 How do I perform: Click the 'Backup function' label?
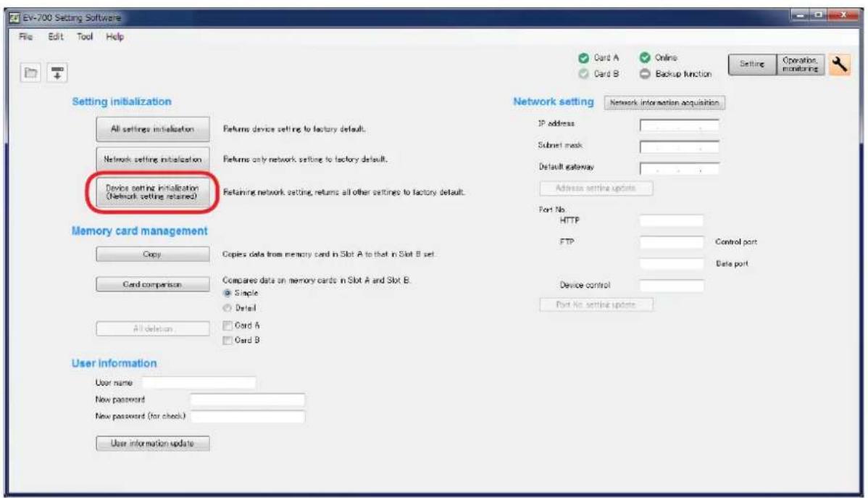pos(684,74)
